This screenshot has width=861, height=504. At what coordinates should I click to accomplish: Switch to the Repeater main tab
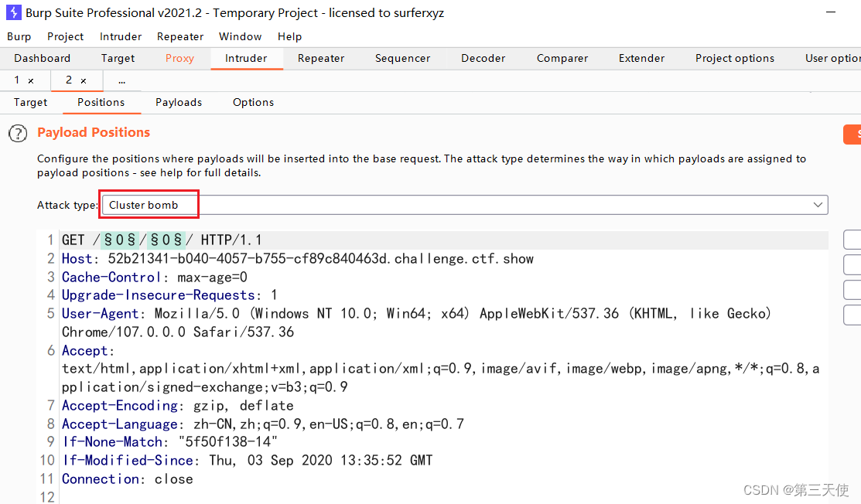pyautogui.click(x=321, y=58)
